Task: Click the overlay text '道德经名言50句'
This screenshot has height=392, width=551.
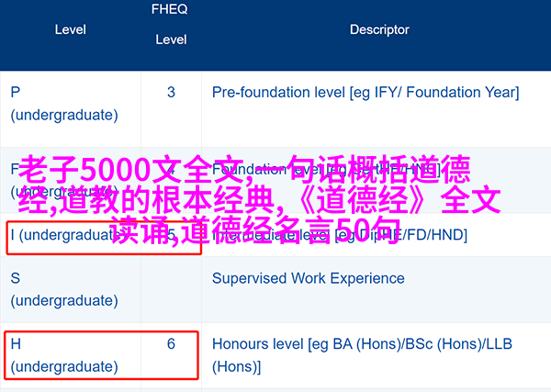Action: [291, 230]
